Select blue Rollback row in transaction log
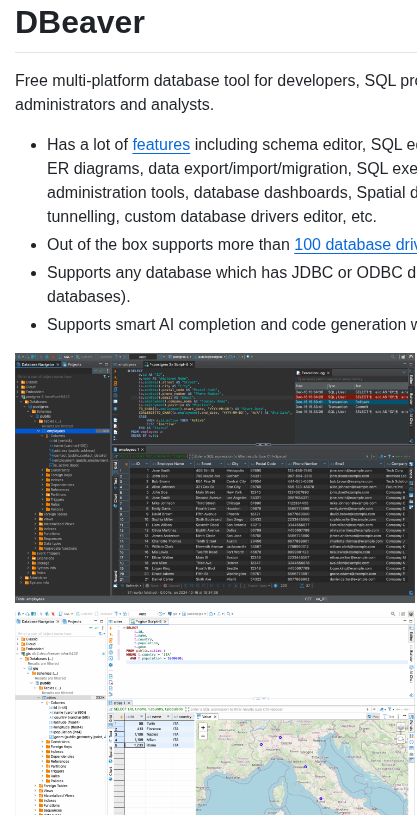 (x=351, y=402)
